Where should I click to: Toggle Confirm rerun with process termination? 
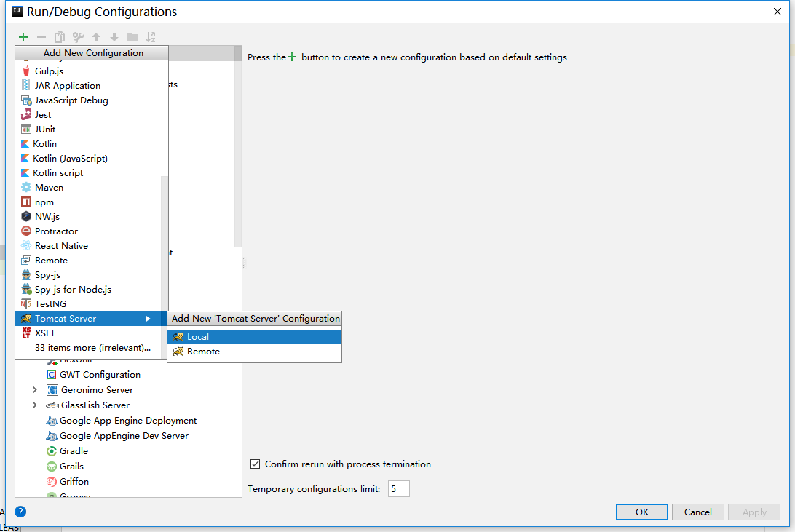[x=255, y=464]
